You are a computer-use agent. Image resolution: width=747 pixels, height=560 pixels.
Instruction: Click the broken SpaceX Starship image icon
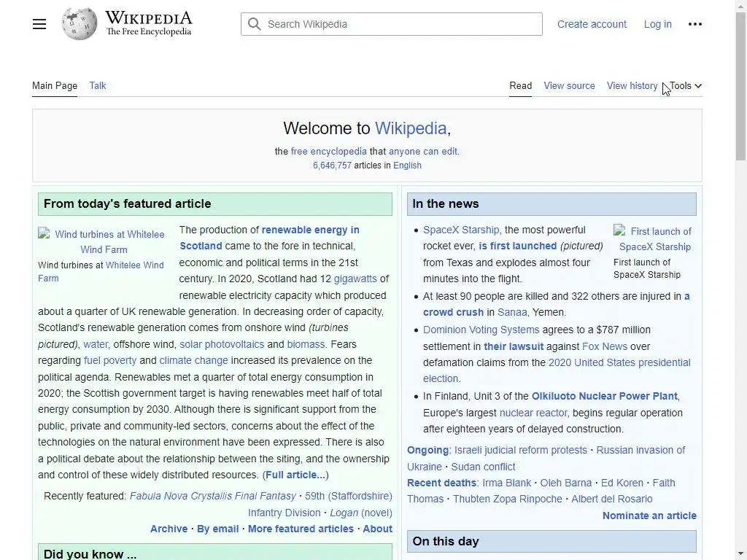[x=619, y=230]
